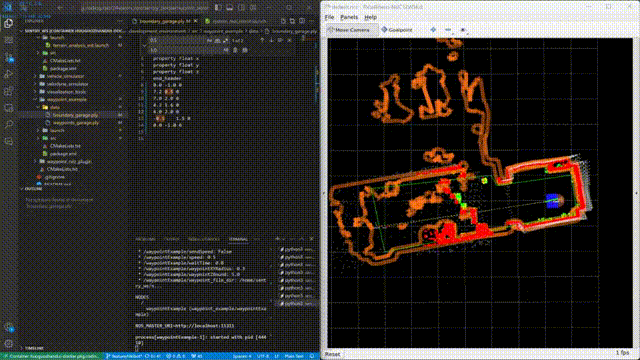
Task: Click RViz focus camera crosshair icon
Action: 433,30
